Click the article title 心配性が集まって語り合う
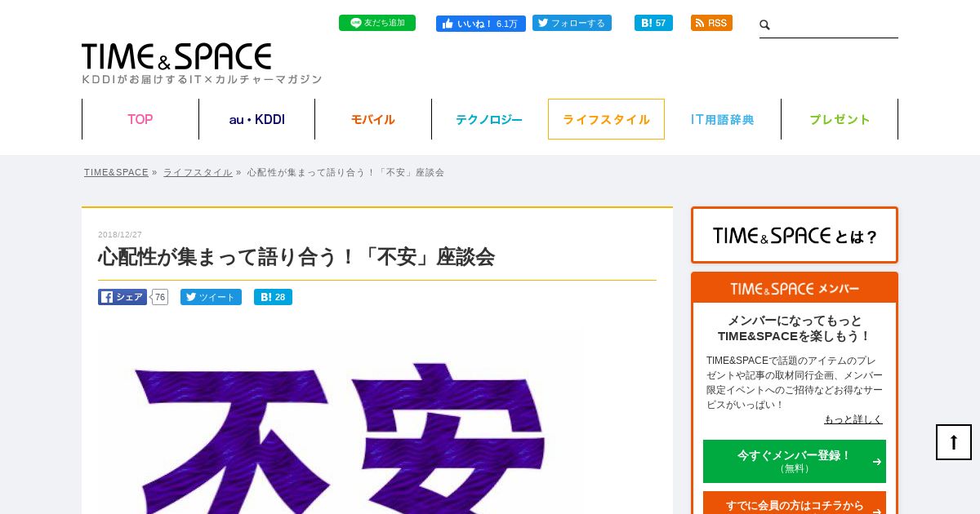The width and height of the screenshot is (980, 514). (x=296, y=257)
